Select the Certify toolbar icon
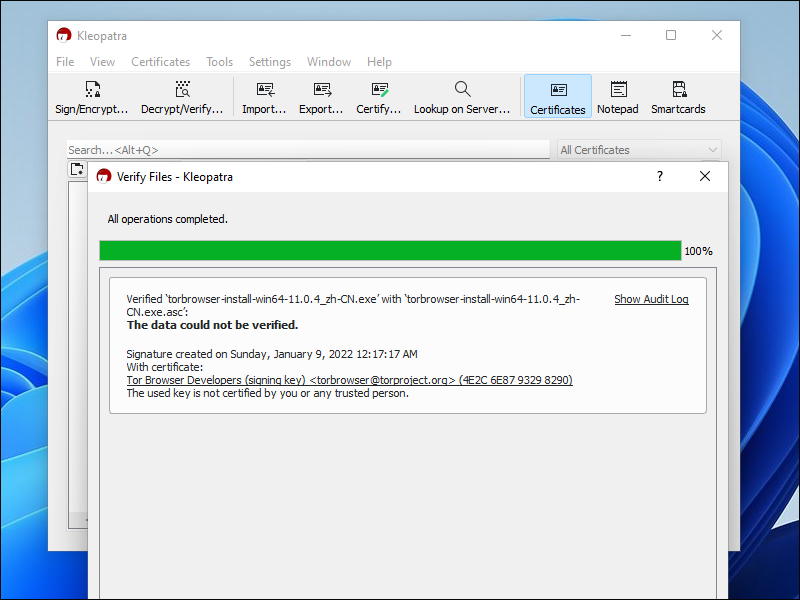This screenshot has width=800, height=600. tap(379, 97)
